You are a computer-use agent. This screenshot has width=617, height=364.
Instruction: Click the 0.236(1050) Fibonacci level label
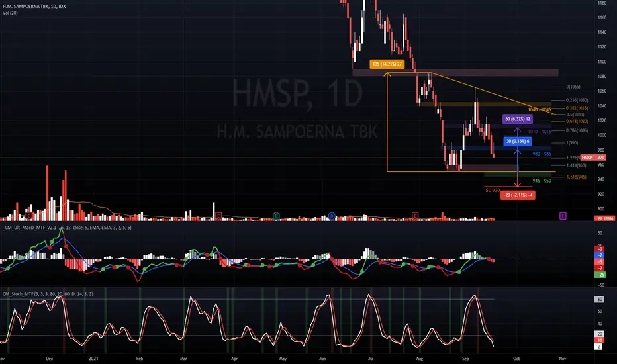[577, 100]
